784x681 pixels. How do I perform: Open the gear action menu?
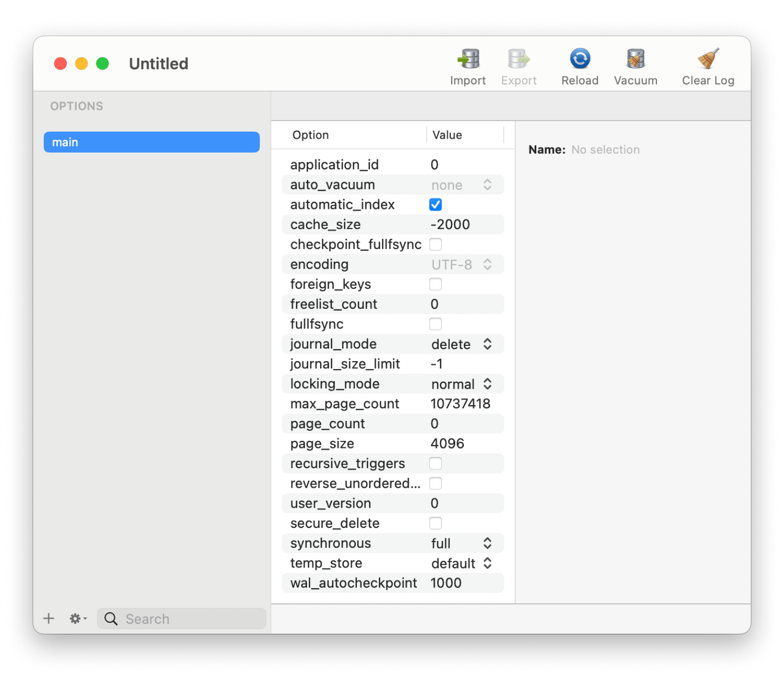pyautogui.click(x=77, y=618)
